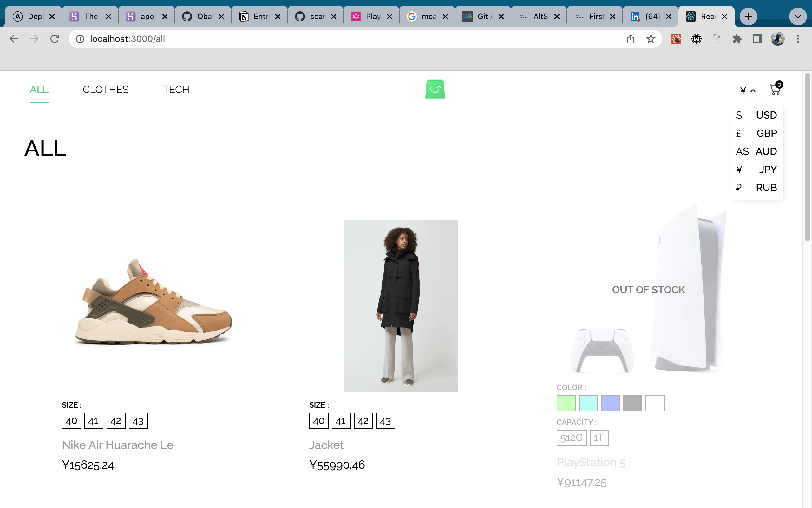Click the green store bag logo
Screen dimensions: 812x508
(435, 89)
